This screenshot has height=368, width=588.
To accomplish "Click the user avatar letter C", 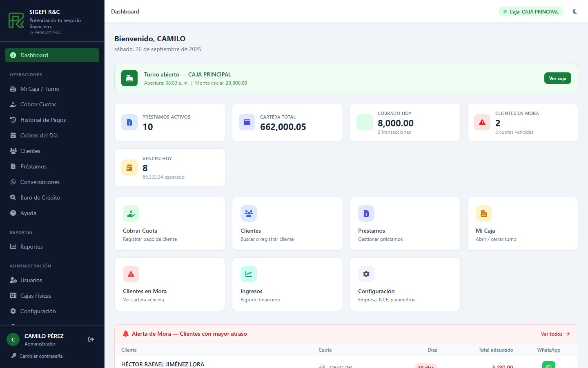I will (x=13, y=339).
